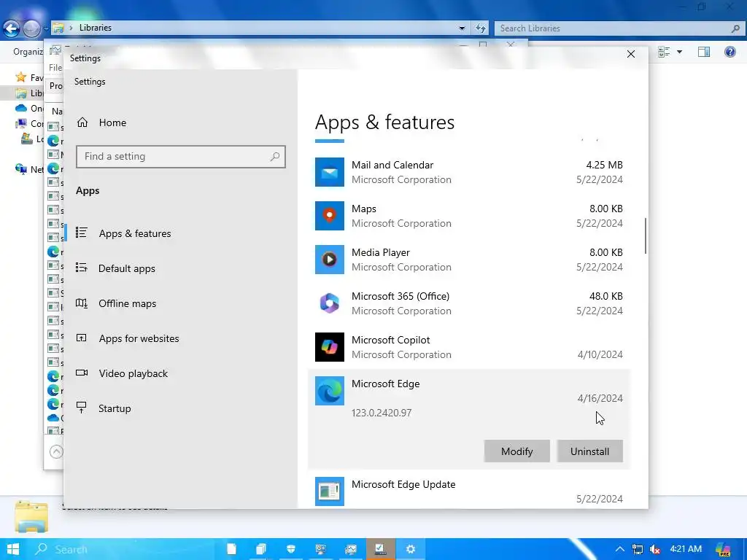Select Microsoft Edge Update entry
Image resolution: width=747 pixels, height=560 pixels.
coord(469,491)
